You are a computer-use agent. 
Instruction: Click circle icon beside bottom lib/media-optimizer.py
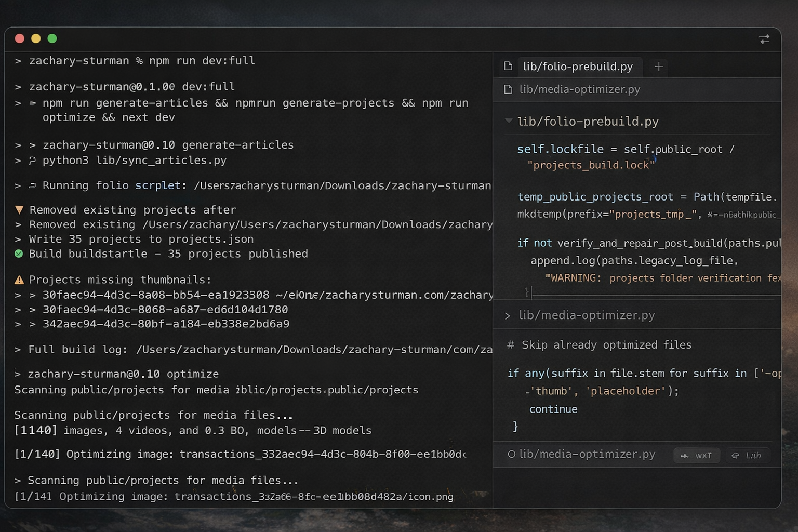[511, 455]
